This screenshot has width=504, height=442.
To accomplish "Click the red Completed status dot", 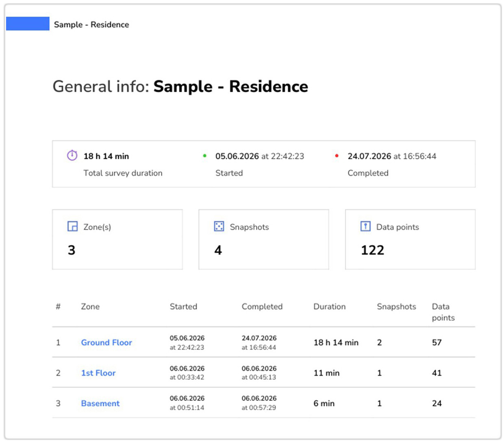I will (x=337, y=156).
